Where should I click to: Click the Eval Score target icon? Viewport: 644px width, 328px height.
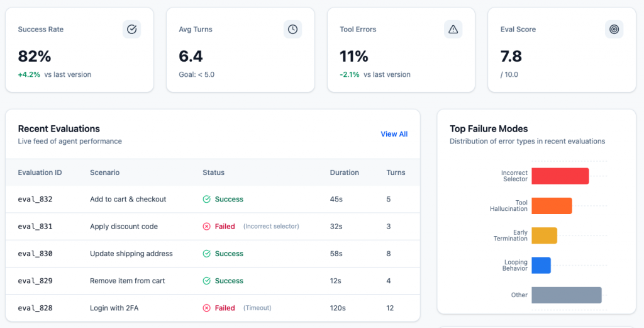(x=614, y=29)
